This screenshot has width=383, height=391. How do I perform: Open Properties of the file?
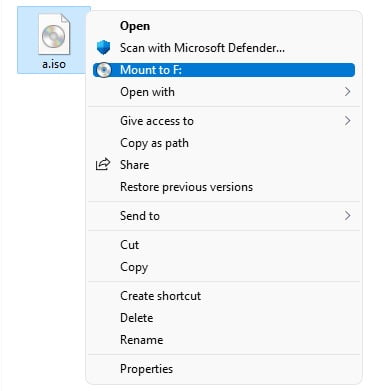pos(224,369)
